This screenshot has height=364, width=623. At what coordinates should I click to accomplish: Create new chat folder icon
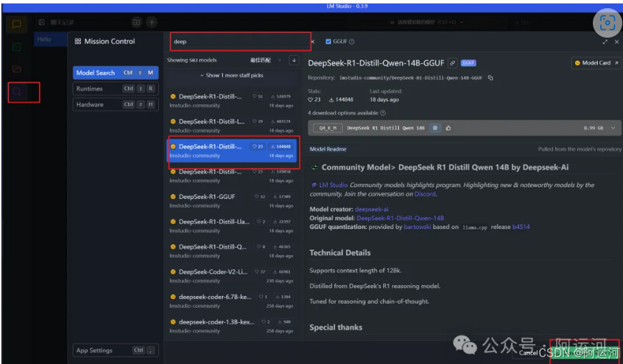click(x=136, y=22)
